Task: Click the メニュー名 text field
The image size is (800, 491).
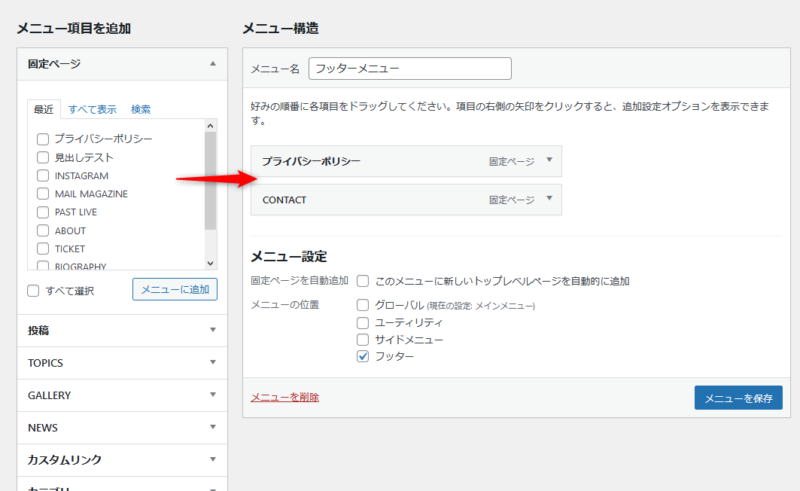Action: (410, 69)
